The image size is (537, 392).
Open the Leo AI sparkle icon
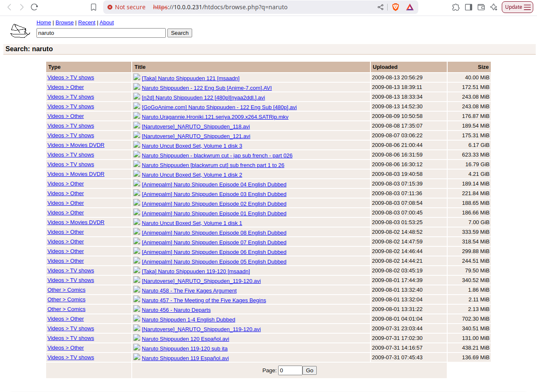click(x=494, y=7)
